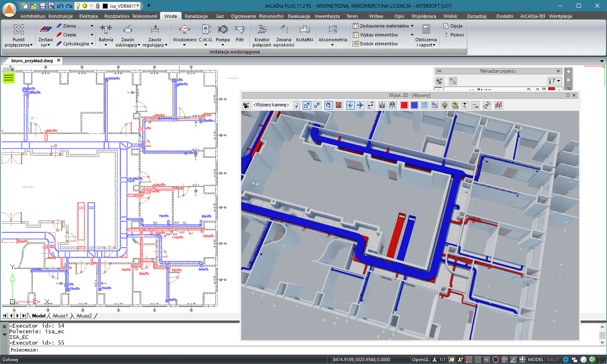Click the redo arrow in quick access toolbar
The image size is (607, 364).
(x=69, y=6)
